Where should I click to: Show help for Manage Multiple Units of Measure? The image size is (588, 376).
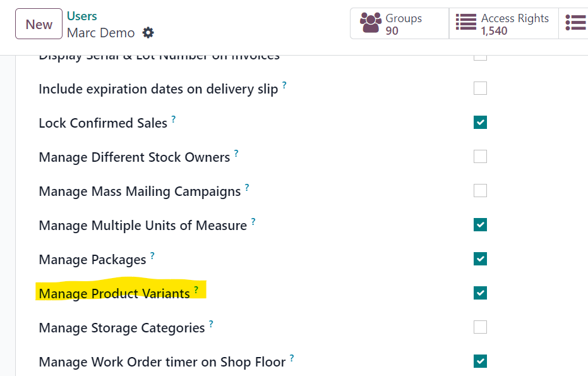(x=253, y=221)
